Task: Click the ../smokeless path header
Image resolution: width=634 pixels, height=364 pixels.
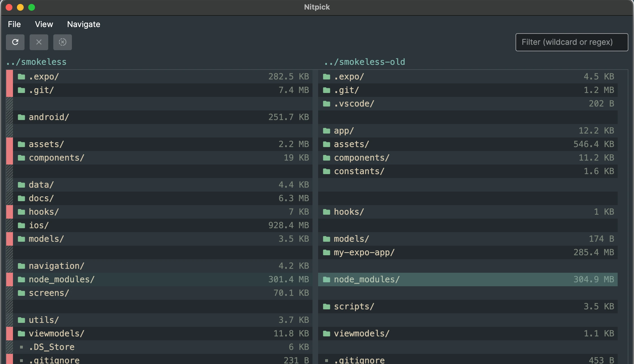Action: [36, 62]
